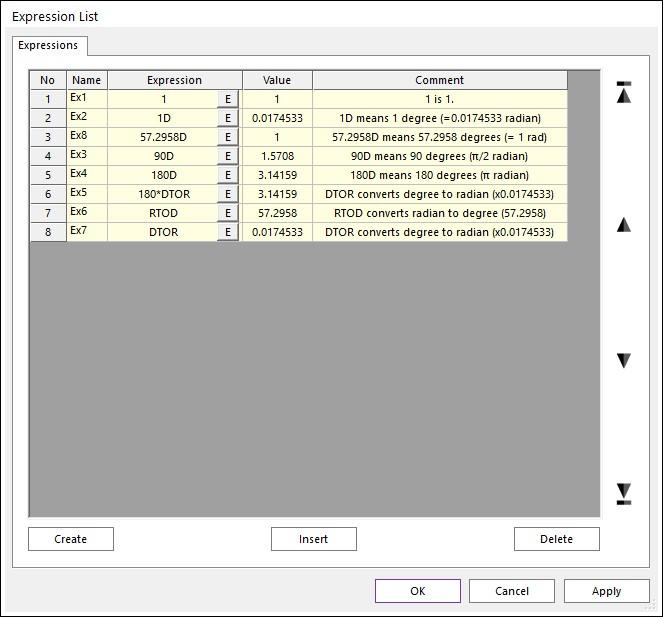Click the 180D expression field
Screen dimensions: 663x617
[163, 176]
